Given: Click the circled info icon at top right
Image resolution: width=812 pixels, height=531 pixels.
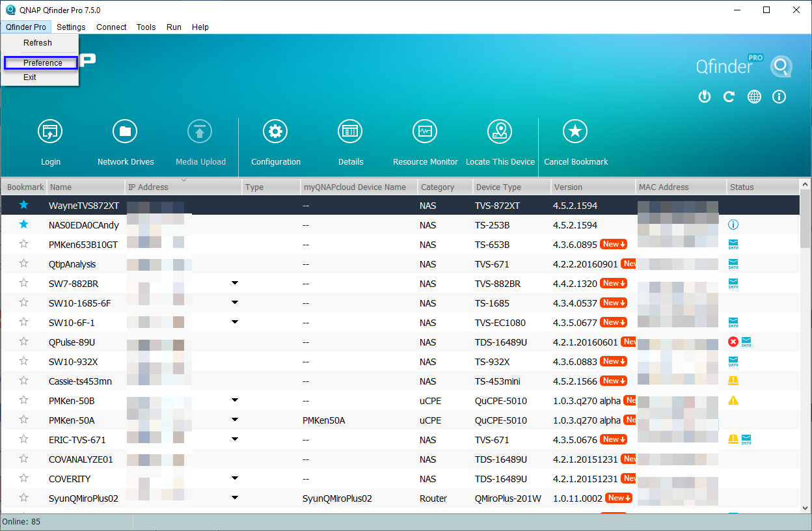Looking at the screenshot, I should click(779, 97).
